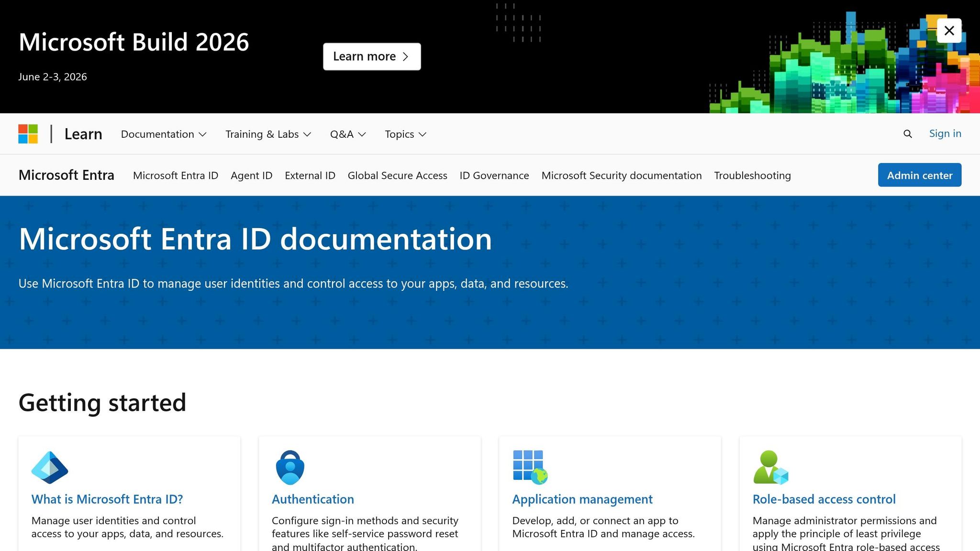The image size is (980, 551).
Task: Click the Role-based access control person icon
Action: click(770, 467)
